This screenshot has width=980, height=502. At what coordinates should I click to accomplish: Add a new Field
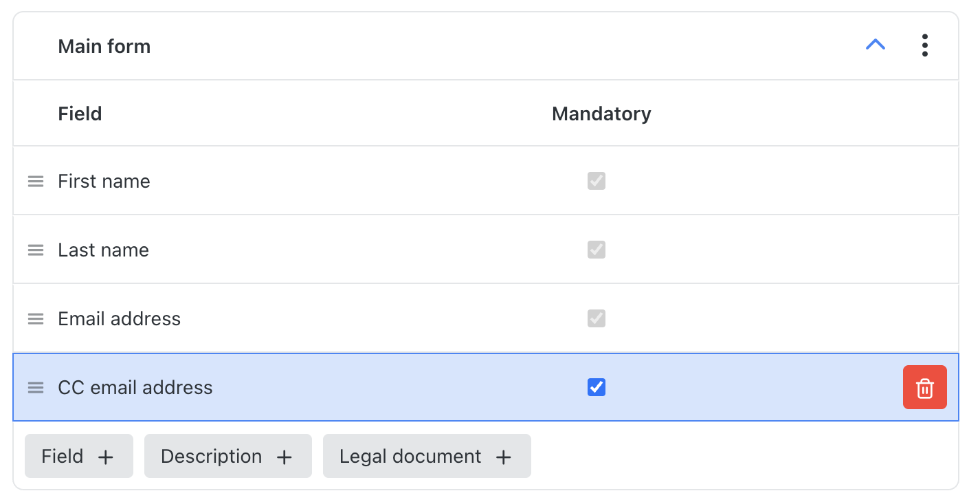pos(79,456)
